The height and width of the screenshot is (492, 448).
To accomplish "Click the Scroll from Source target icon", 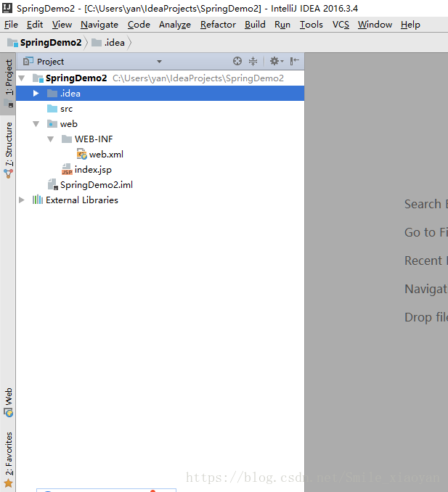I will (237, 61).
